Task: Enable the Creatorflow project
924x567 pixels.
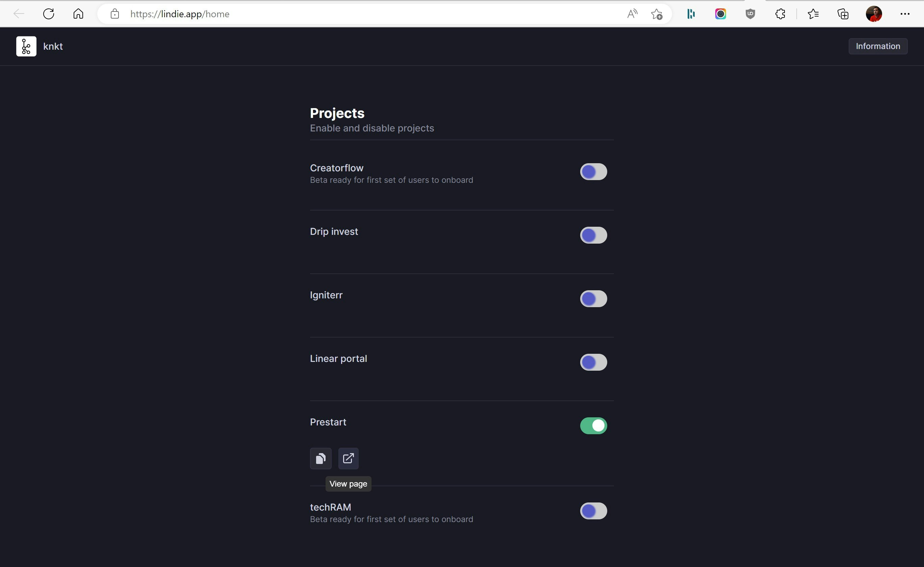Action: click(x=594, y=172)
